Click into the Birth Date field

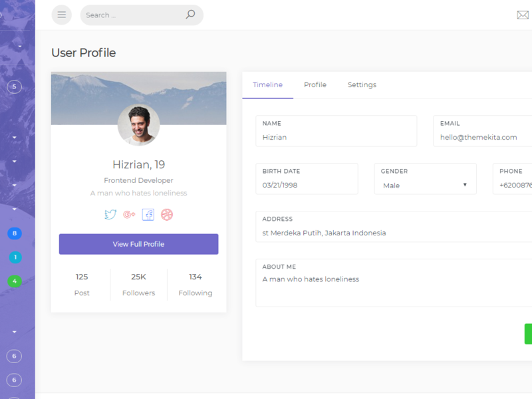(x=307, y=186)
